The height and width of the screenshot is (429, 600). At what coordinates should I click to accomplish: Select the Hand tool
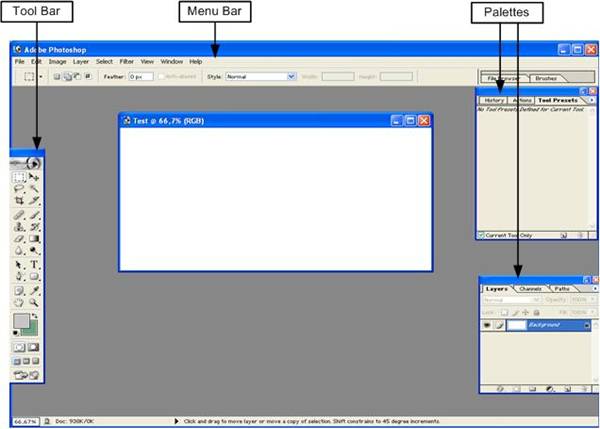pos(19,301)
